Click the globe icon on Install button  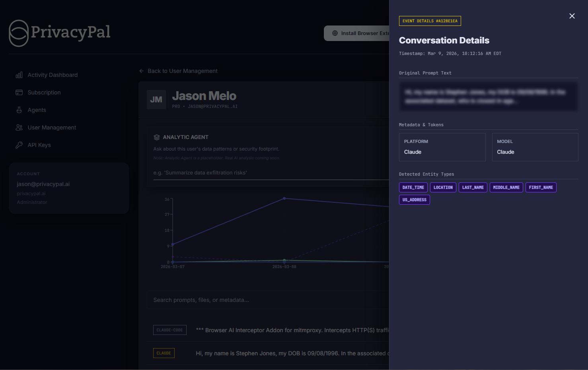tap(335, 33)
